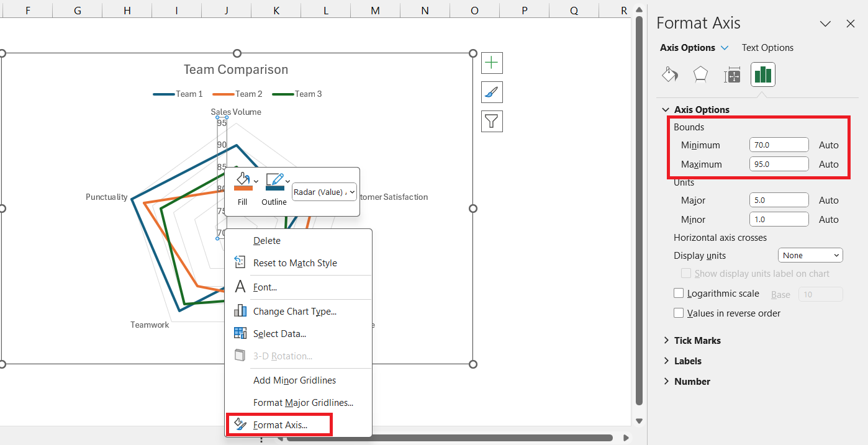Choose Format Axis from context menu
The height and width of the screenshot is (445, 868).
(279, 425)
